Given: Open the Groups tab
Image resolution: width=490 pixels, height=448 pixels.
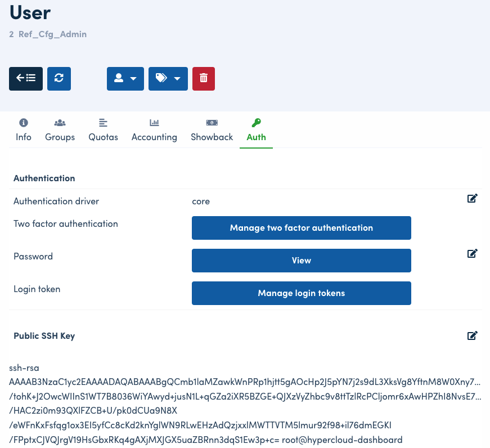Looking at the screenshot, I should [x=60, y=131].
